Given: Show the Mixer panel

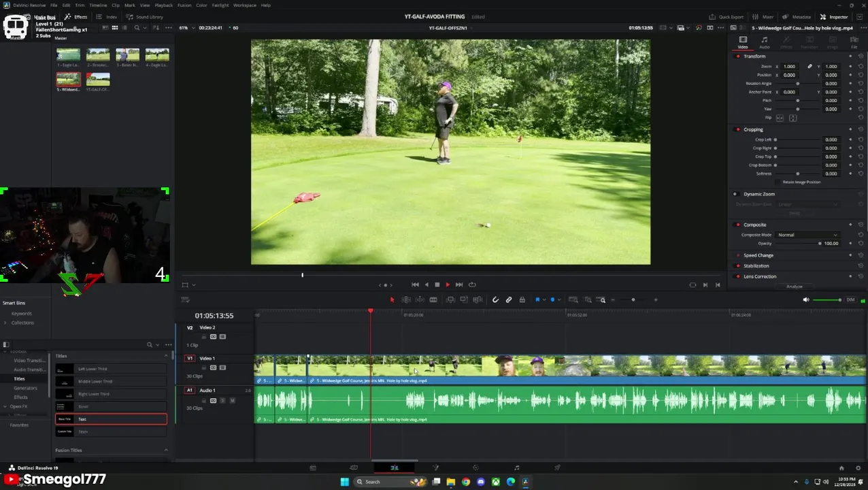Looking at the screenshot, I should (x=764, y=17).
